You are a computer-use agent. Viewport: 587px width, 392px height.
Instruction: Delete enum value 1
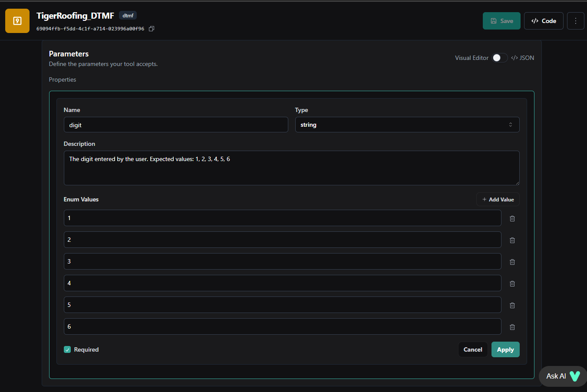click(512, 218)
